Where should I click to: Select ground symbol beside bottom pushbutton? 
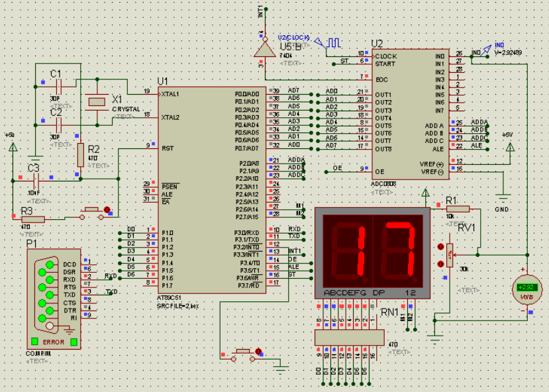(x=280, y=369)
